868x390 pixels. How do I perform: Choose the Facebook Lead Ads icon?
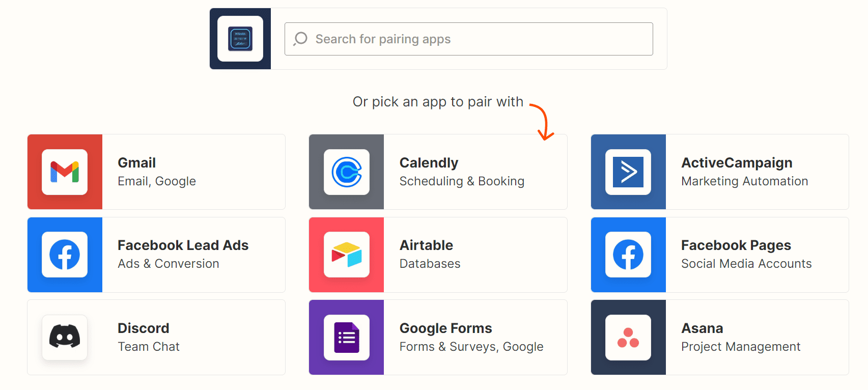click(x=65, y=255)
